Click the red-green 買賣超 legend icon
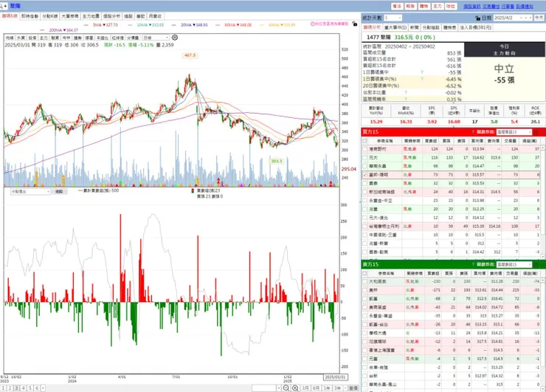The image size is (546, 392). [193, 190]
